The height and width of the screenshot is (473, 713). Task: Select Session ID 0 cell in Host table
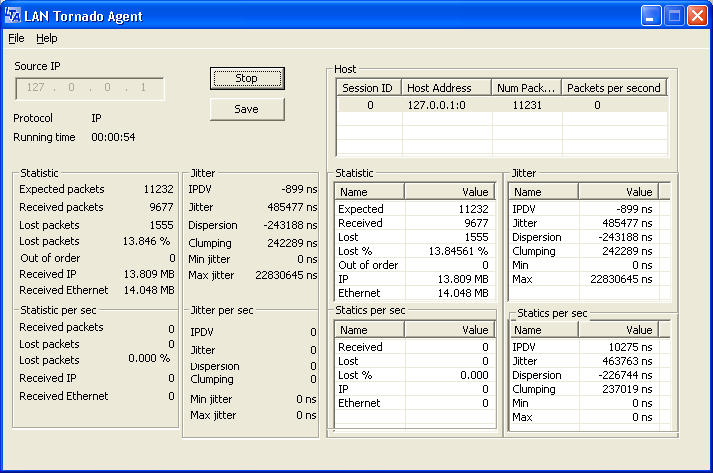click(x=370, y=105)
